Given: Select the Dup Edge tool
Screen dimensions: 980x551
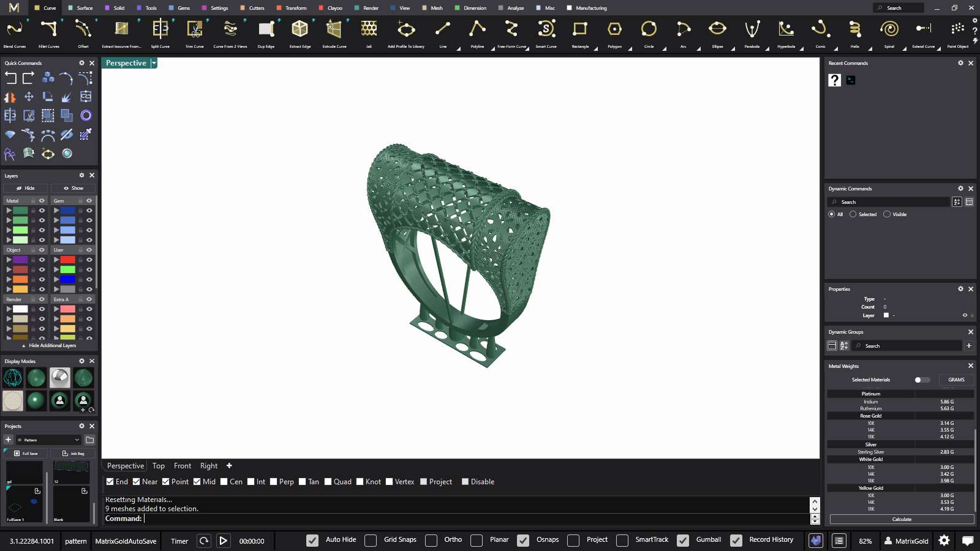Looking at the screenshot, I should (266, 33).
